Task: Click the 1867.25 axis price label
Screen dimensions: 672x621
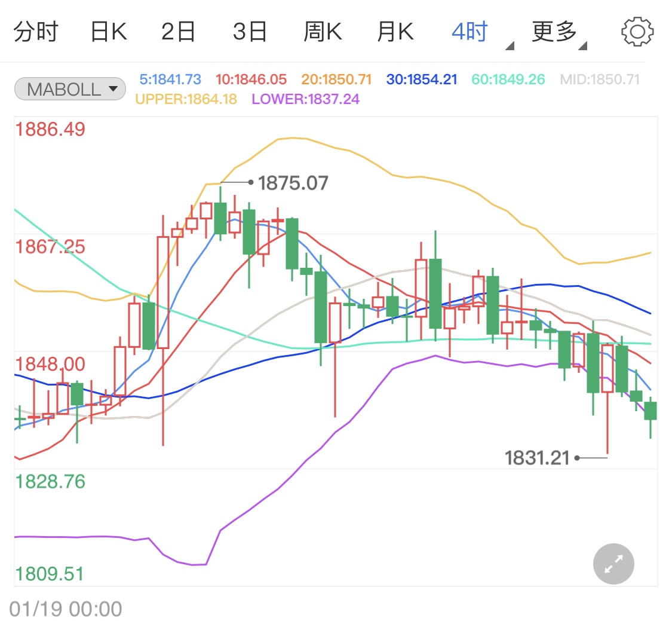Action: coord(50,247)
